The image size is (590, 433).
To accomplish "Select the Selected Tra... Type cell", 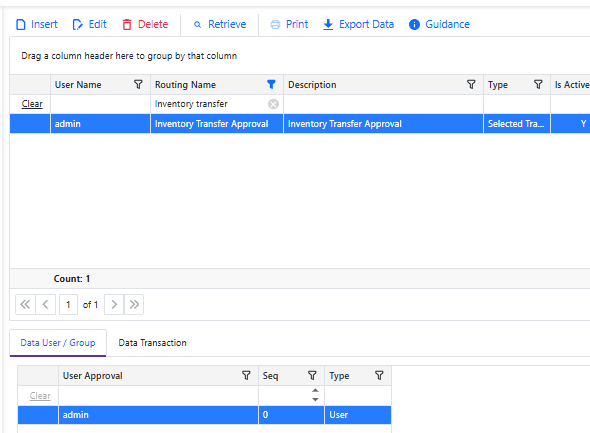I will click(x=517, y=124).
